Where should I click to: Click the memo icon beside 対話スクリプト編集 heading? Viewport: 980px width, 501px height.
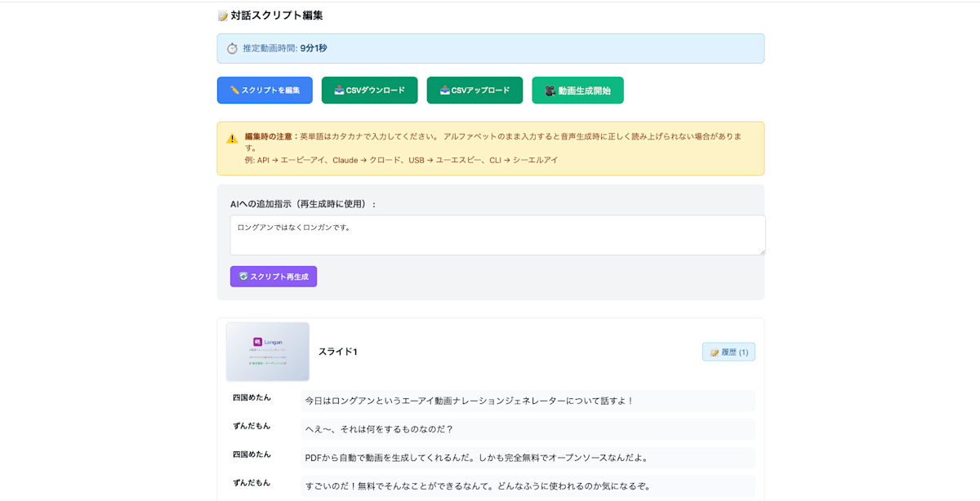[x=223, y=16]
